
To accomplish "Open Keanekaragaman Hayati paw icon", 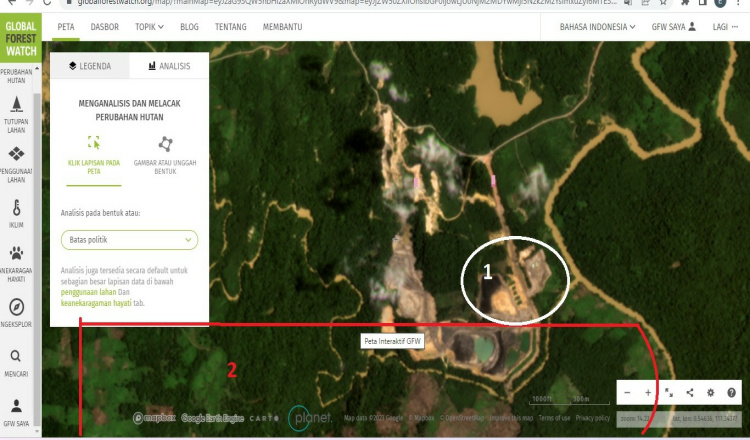I will pyautogui.click(x=17, y=263).
